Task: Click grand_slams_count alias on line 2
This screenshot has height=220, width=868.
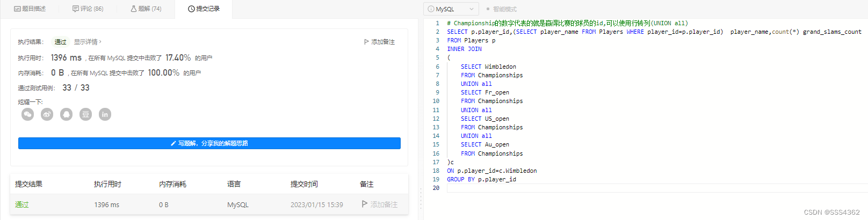Action: (x=832, y=32)
